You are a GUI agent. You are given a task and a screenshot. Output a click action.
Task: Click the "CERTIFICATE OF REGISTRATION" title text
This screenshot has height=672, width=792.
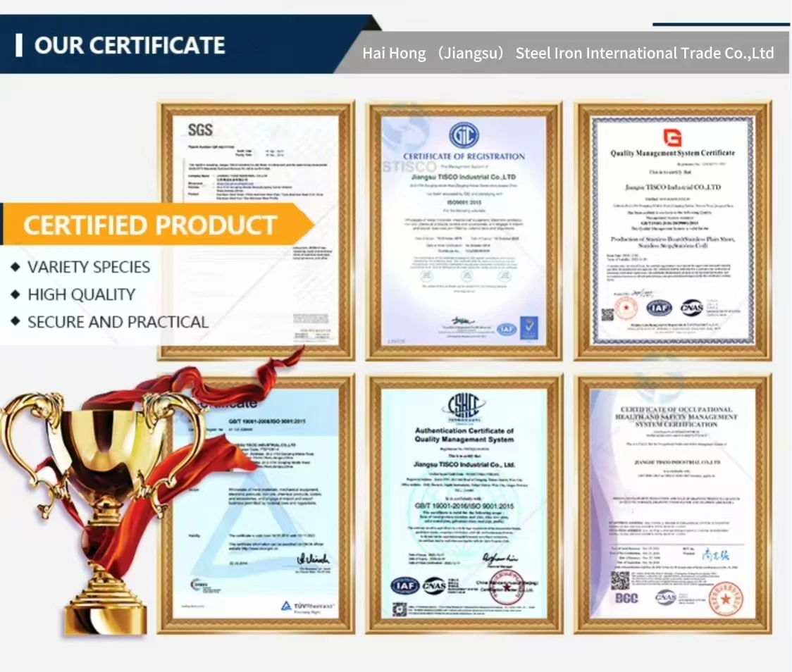pos(464,156)
